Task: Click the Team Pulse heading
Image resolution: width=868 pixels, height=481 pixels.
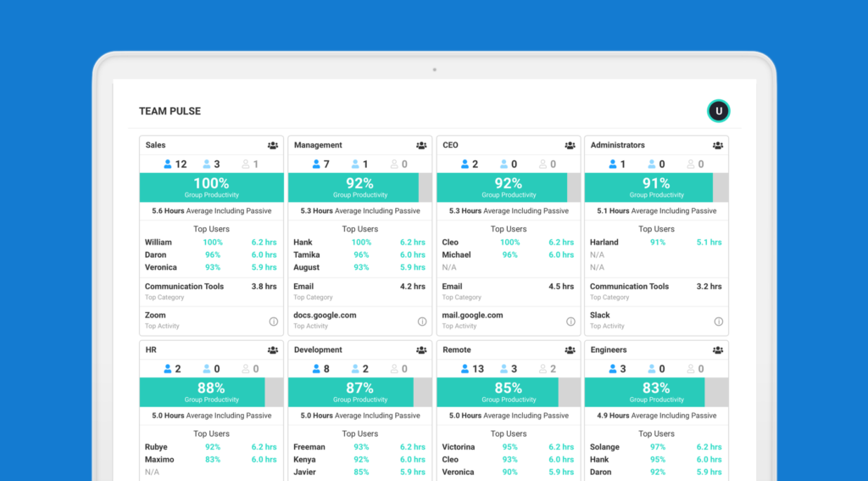Action: click(170, 111)
